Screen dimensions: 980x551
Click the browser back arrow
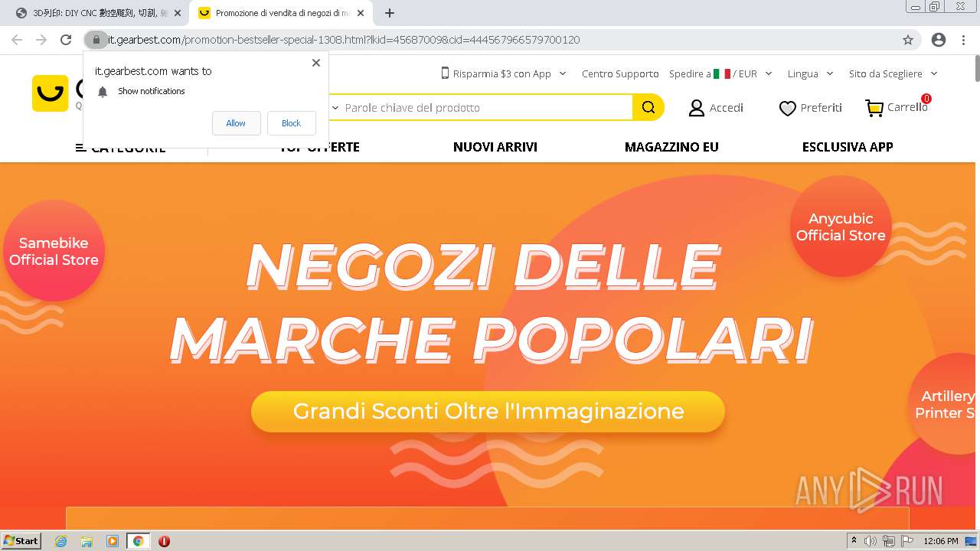(x=17, y=40)
